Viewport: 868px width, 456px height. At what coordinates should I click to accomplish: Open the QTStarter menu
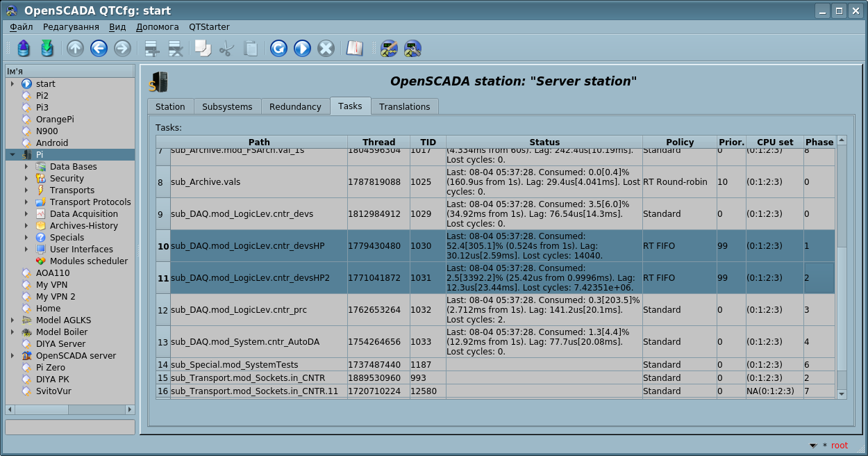click(x=209, y=26)
